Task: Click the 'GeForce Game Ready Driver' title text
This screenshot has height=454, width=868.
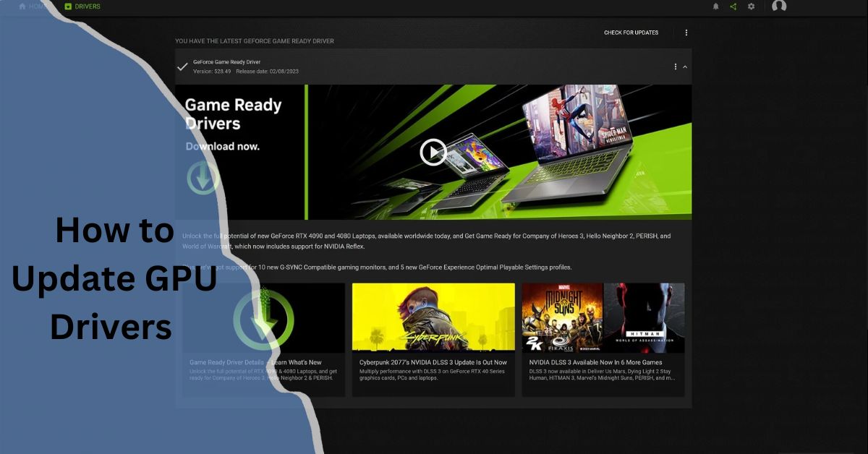Action: [x=226, y=62]
